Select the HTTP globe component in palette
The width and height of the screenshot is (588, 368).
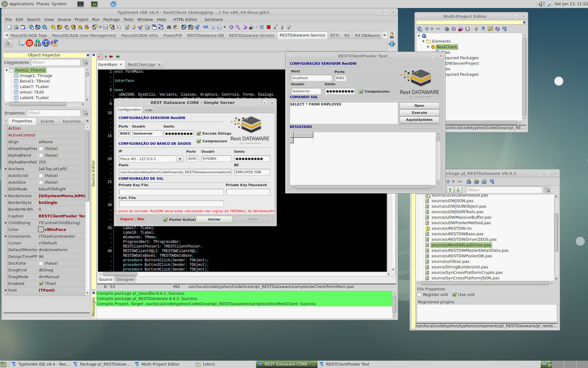(x=54, y=43)
